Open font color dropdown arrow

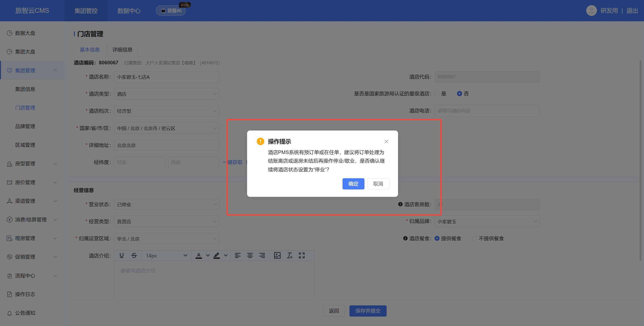pyautogui.click(x=207, y=255)
